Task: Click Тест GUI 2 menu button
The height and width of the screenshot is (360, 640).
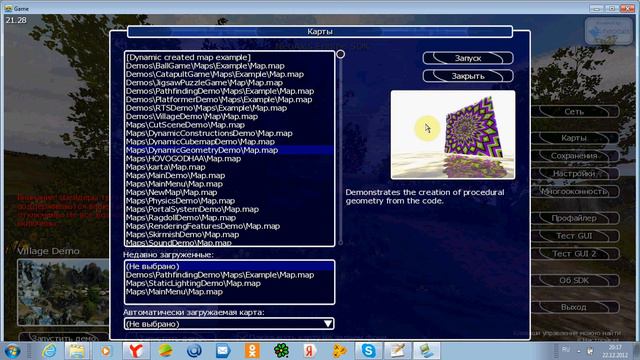Action: [574, 253]
